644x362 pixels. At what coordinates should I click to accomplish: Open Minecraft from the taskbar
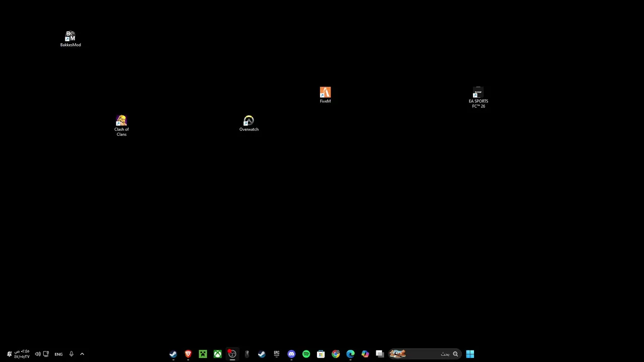(x=203, y=354)
